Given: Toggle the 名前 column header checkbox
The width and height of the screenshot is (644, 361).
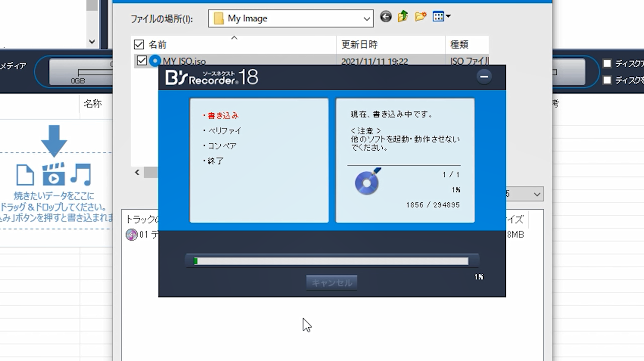Looking at the screenshot, I should (139, 44).
